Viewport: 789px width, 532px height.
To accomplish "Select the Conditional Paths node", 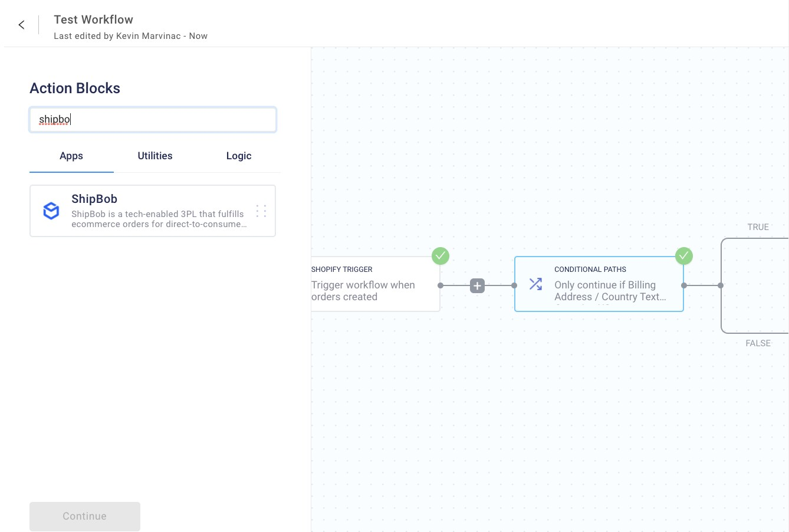I will coord(599,284).
